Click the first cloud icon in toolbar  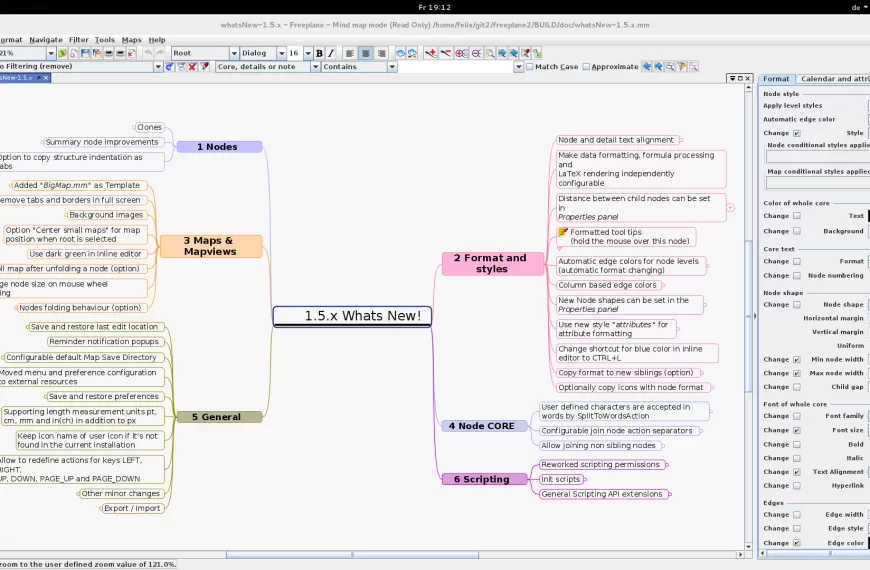click(400, 53)
